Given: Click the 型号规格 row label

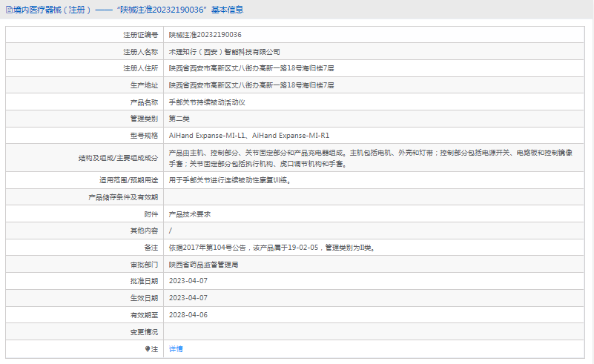Looking at the screenshot, I should [144, 135].
